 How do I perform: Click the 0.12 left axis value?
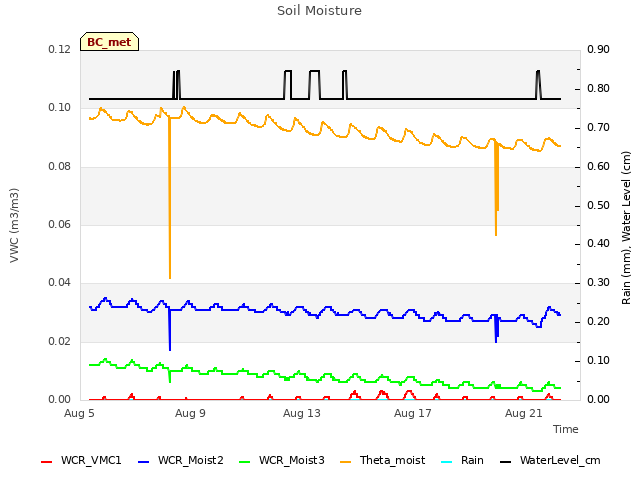(60, 50)
